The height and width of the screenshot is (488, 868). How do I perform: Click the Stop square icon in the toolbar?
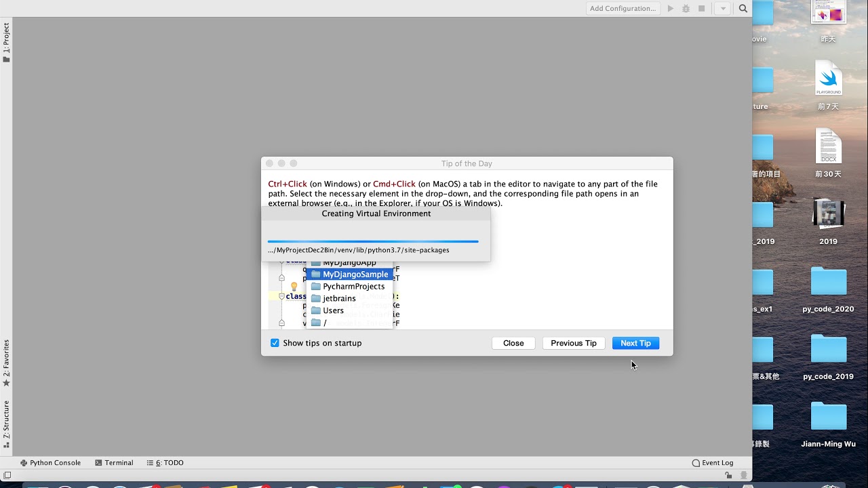tap(702, 9)
